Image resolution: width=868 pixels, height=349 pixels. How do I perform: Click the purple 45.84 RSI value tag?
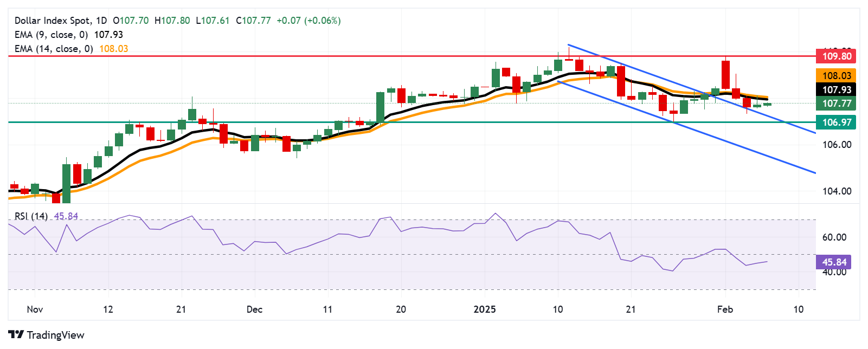[834, 262]
